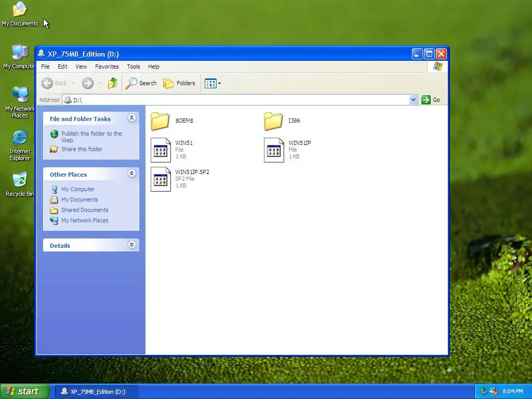Click the My Documents sidebar icon
Image resolution: width=532 pixels, height=399 pixels.
(54, 200)
